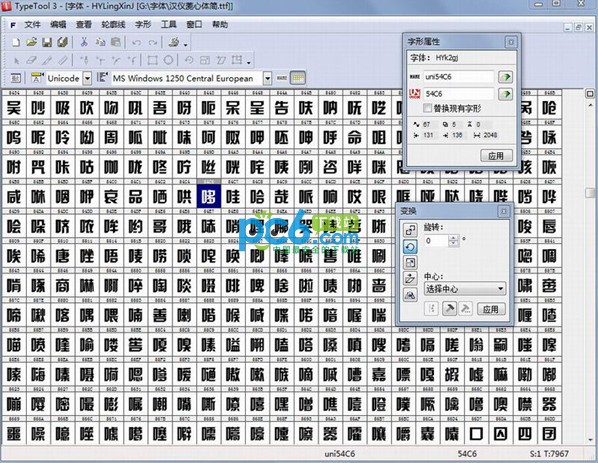Click 应用 button in 变换 panel
The width and height of the screenshot is (598, 463).
(x=491, y=309)
